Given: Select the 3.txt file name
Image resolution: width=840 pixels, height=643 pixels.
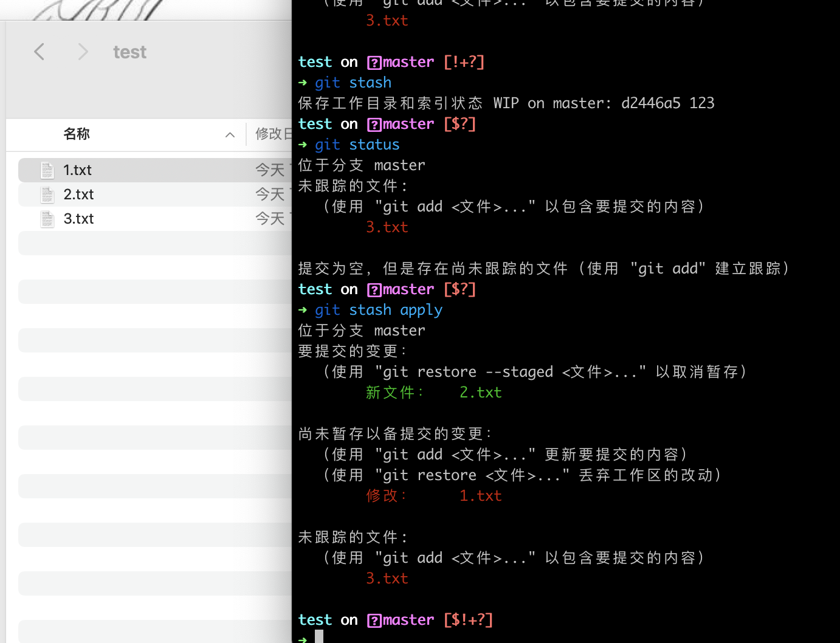Looking at the screenshot, I should (x=79, y=219).
